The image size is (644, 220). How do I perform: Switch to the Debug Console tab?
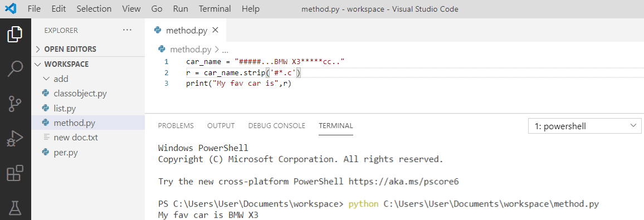coord(276,126)
